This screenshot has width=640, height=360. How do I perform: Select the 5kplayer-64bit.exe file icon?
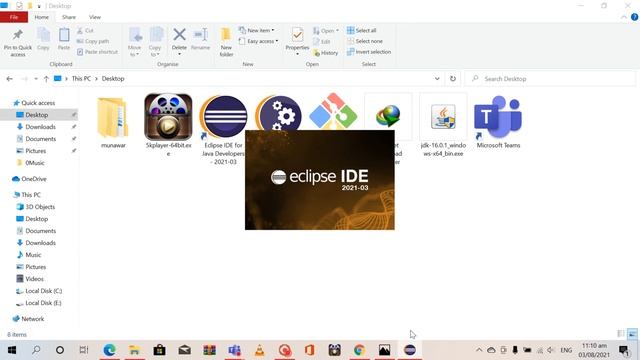click(x=168, y=117)
